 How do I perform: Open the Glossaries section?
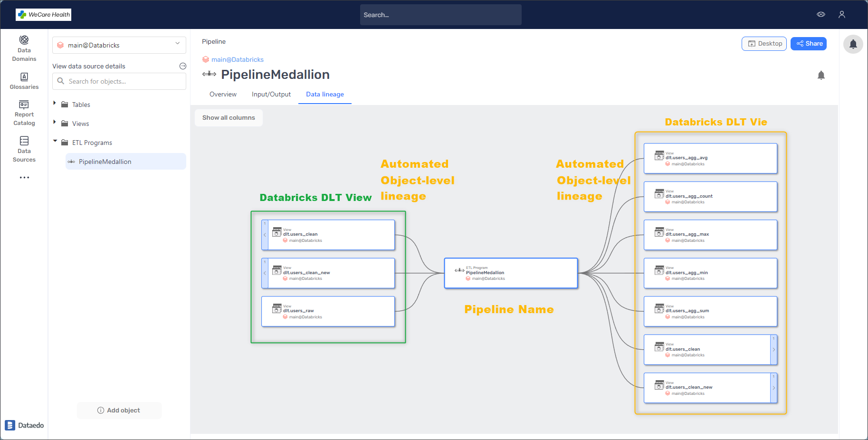tap(24, 81)
